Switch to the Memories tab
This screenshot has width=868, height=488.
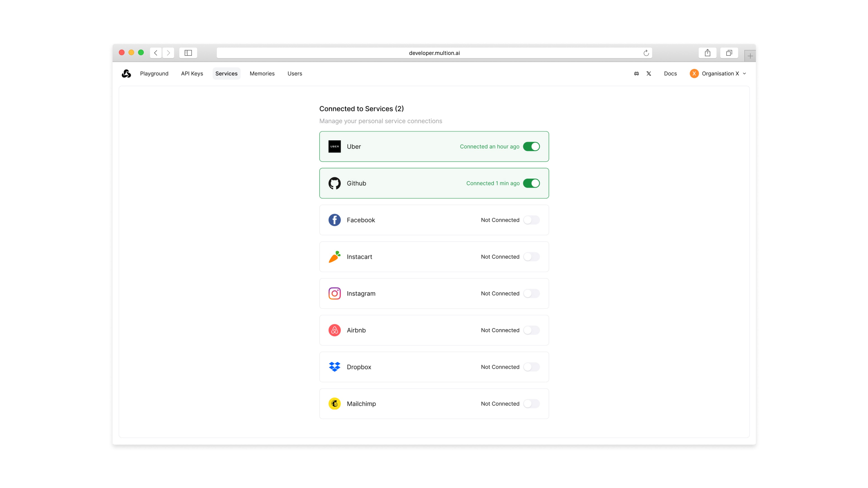coord(262,73)
